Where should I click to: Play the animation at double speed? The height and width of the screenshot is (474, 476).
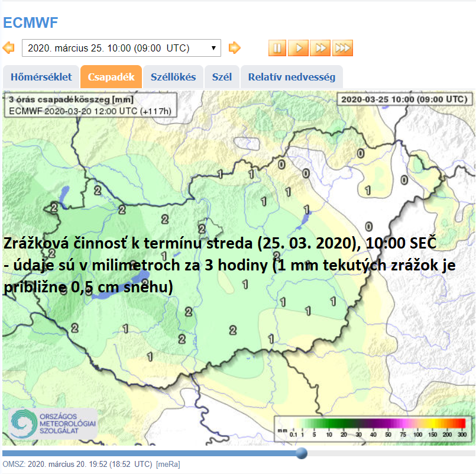(x=320, y=48)
